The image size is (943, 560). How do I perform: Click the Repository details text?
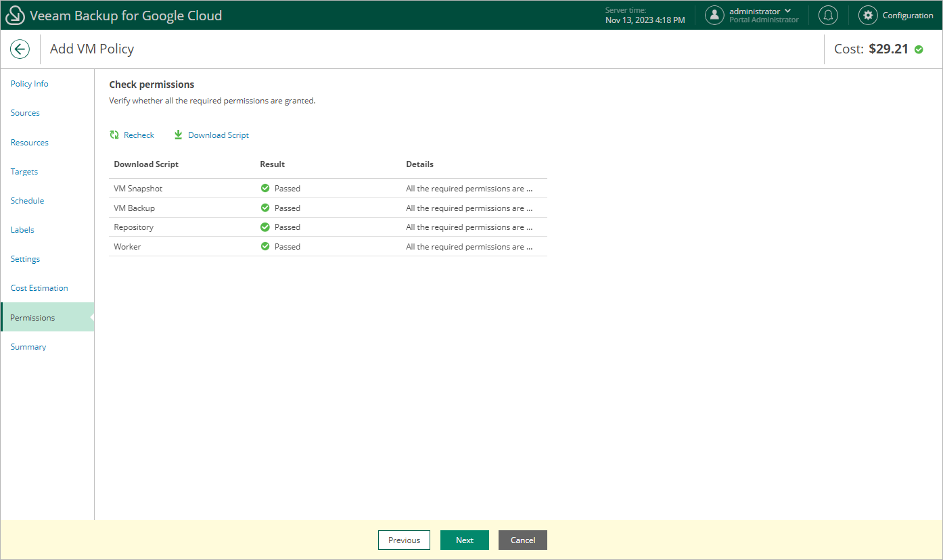coord(469,227)
